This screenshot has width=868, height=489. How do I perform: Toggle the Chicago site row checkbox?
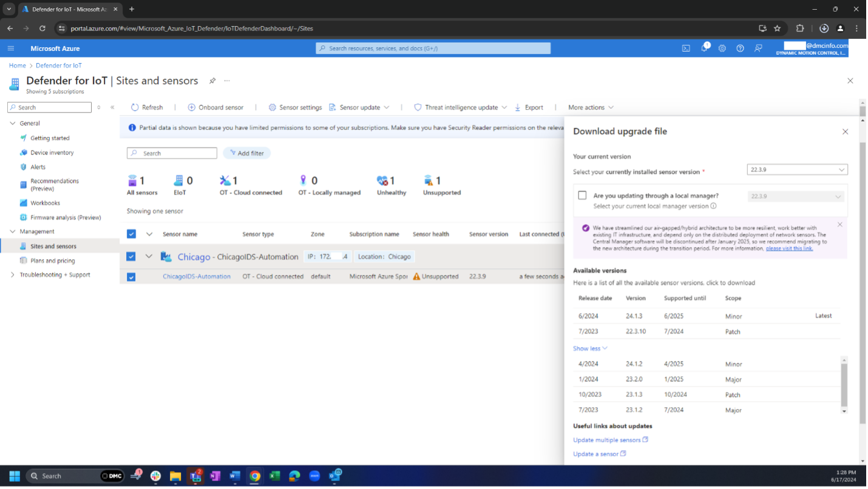[x=131, y=257]
